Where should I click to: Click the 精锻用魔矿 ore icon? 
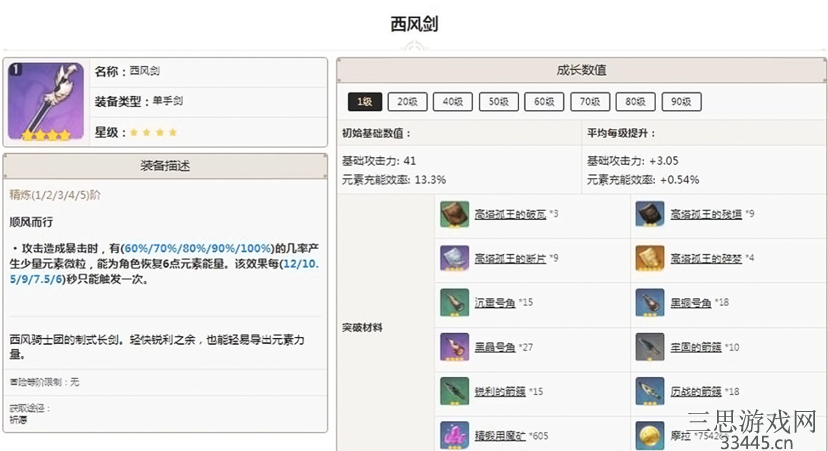455,435
